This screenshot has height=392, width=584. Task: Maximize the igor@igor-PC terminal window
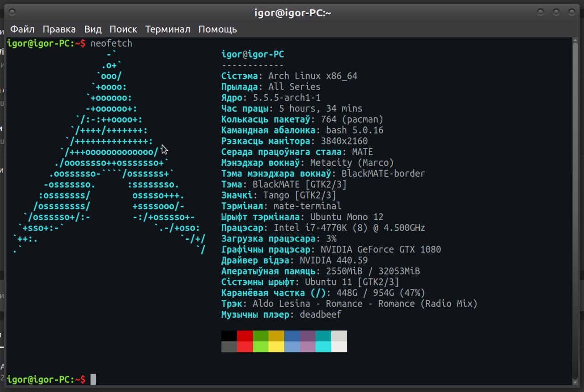[x=556, y=12]
